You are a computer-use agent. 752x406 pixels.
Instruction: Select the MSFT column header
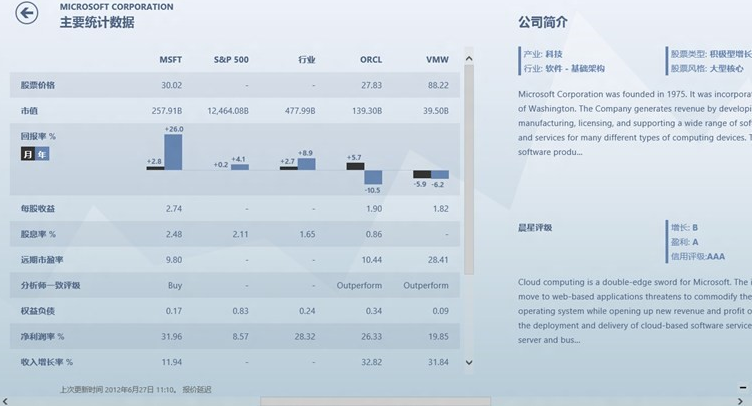pos(171,60)
